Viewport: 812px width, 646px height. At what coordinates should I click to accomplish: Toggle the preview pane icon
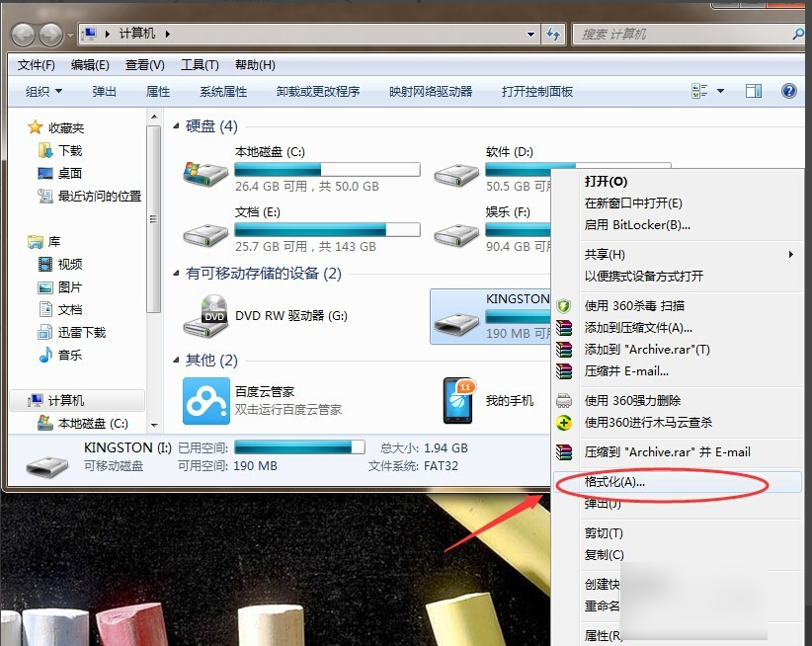coord(754,91)
